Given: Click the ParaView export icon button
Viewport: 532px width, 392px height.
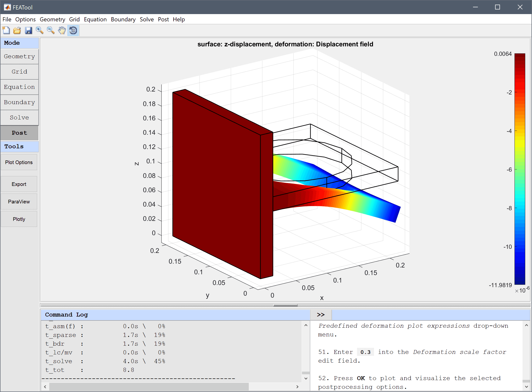Looking at the screenshot, I should (x=19, y=202).
